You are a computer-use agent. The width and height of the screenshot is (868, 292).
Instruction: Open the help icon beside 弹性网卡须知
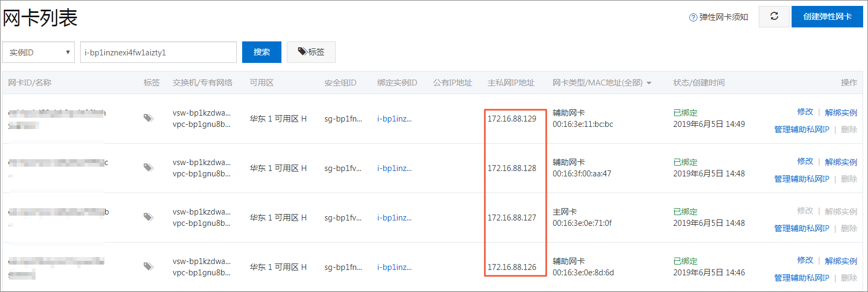pyautogui.click(x=693, y=17)
